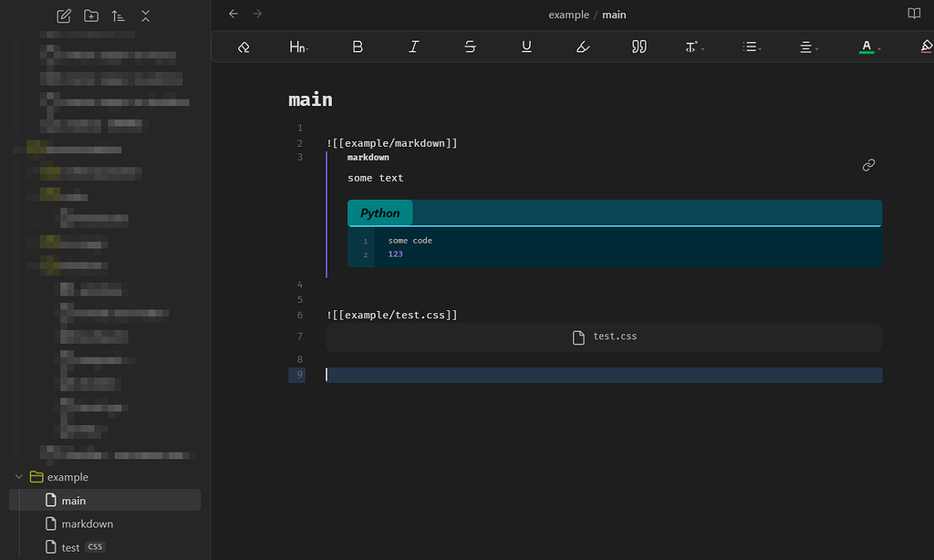The image size is (934, 560).
Task: Toggle underline formatting
Action: click(526, 46)
